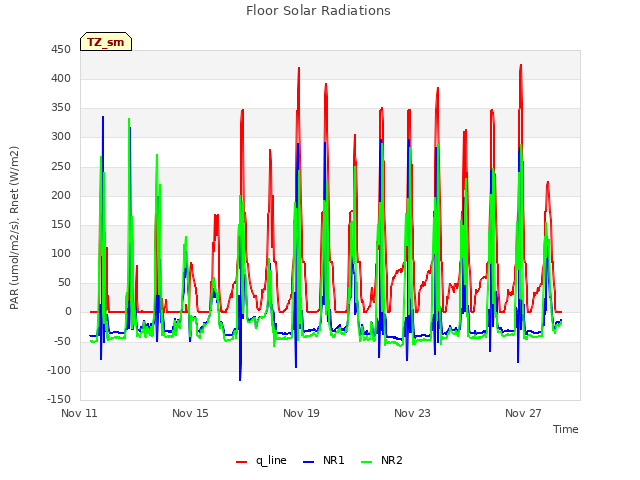640x480 pixels.
Task: Click the 350 y-axis tick label
Action: (x=61, y=108)
